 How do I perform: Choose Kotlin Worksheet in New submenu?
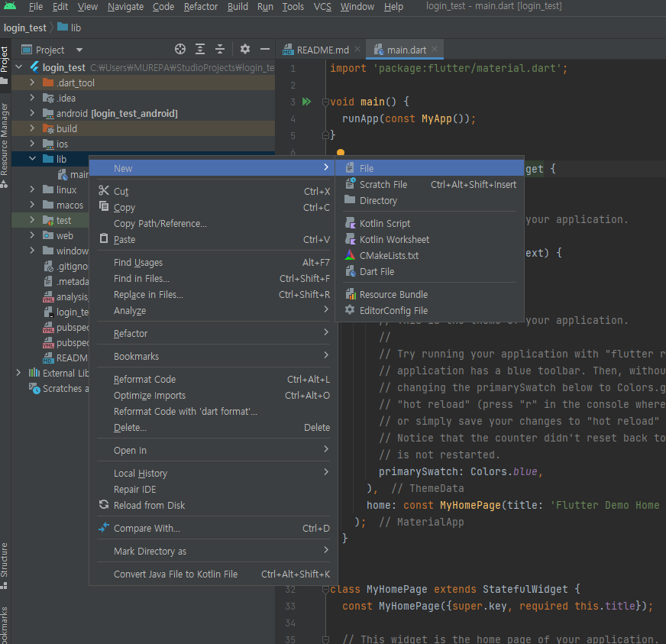point(429,240)
